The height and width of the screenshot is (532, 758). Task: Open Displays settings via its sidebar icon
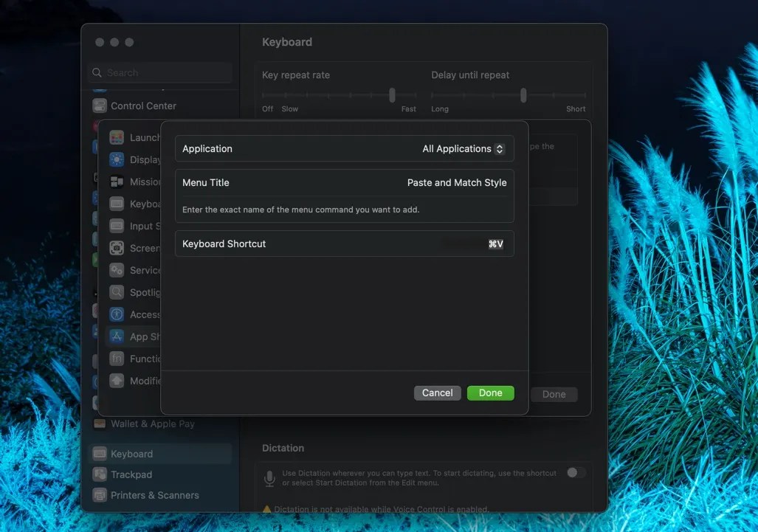pos(117,159)
